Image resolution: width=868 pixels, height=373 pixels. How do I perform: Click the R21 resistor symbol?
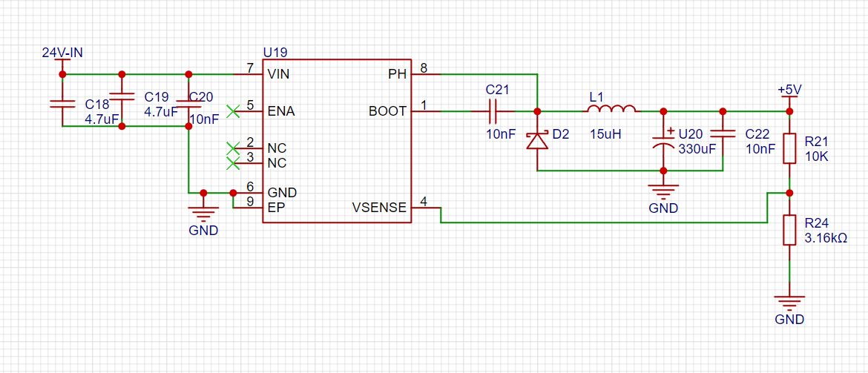[789, 148]
